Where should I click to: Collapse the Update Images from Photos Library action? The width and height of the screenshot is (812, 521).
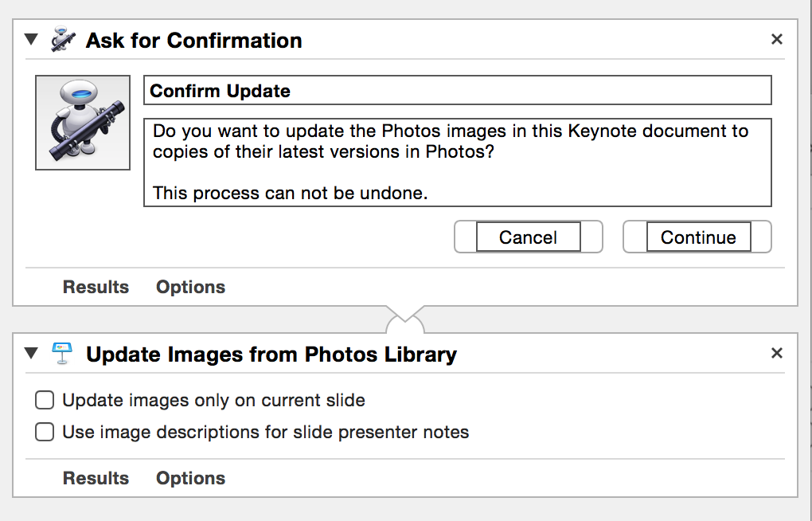31,354
